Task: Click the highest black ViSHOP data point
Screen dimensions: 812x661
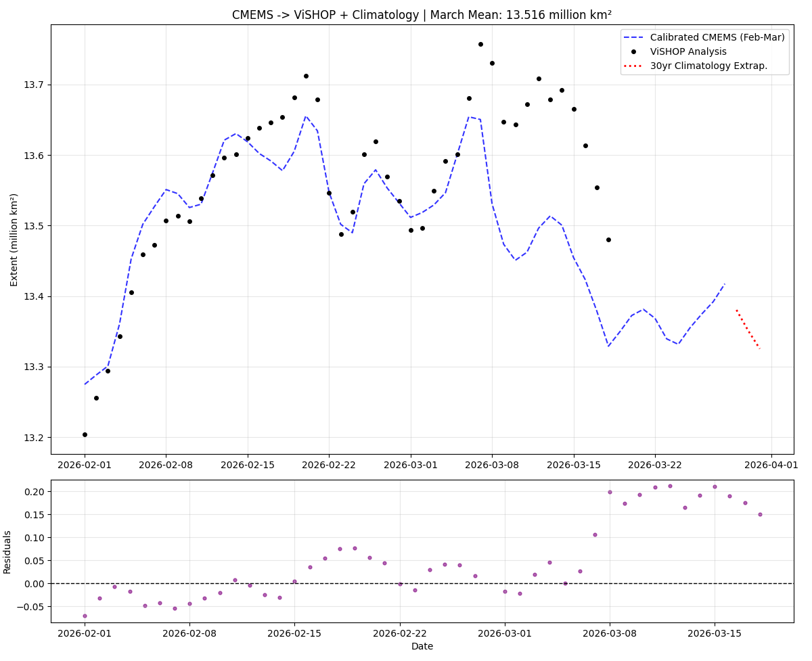Action: [480, 44]
